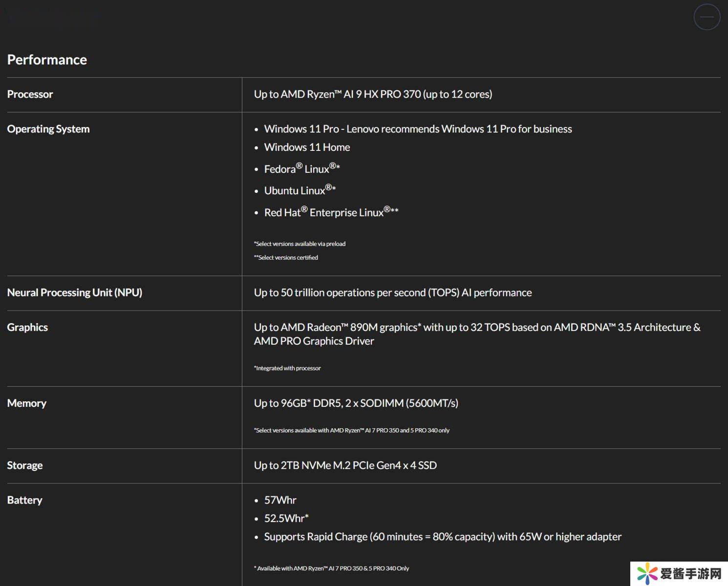Viewport: 728px width, 586px height.
Task: Click the Supports Rapid Charge list item
Action: (442, 537)
